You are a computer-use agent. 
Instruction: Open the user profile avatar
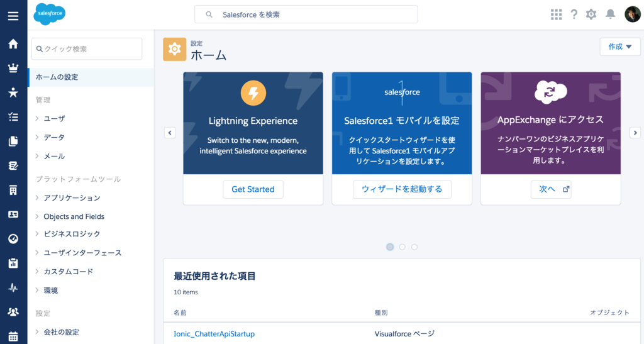(633, 14)
